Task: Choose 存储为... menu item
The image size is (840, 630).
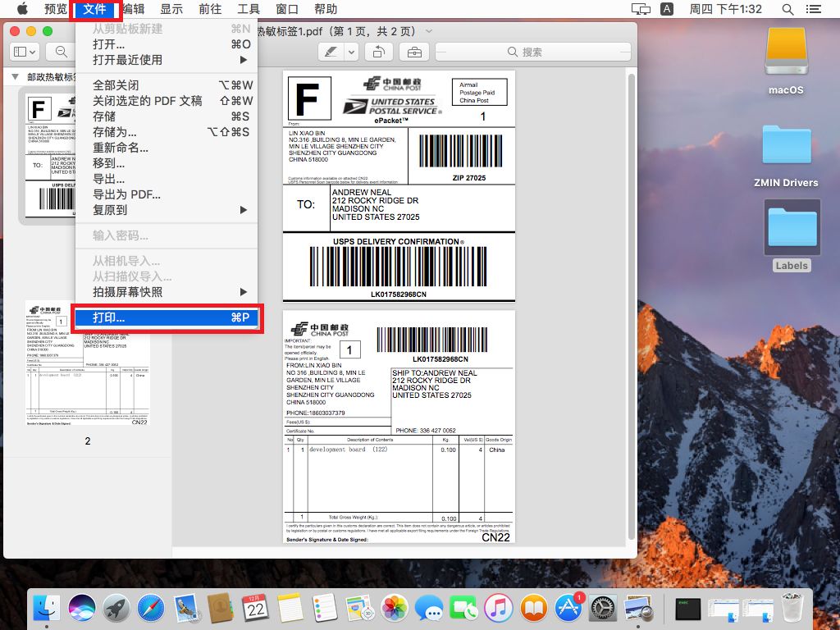Action: coord(167,132)
